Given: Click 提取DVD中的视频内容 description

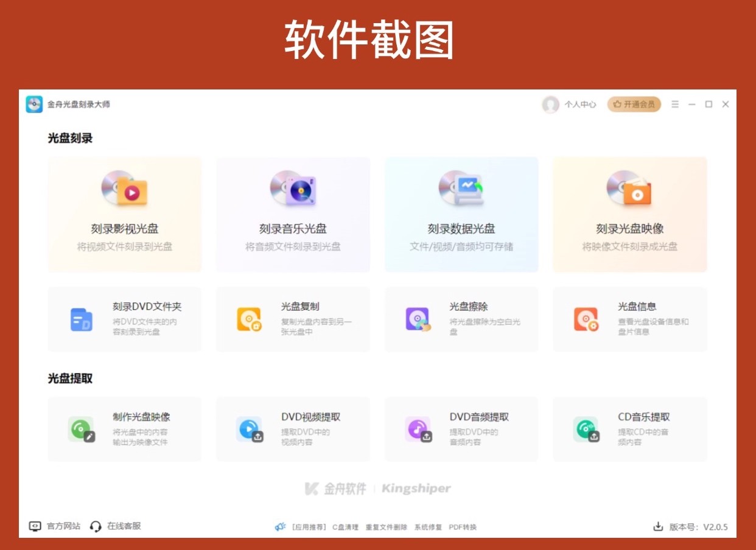Looking at the screenshot, I should click(x=306, y=437).
